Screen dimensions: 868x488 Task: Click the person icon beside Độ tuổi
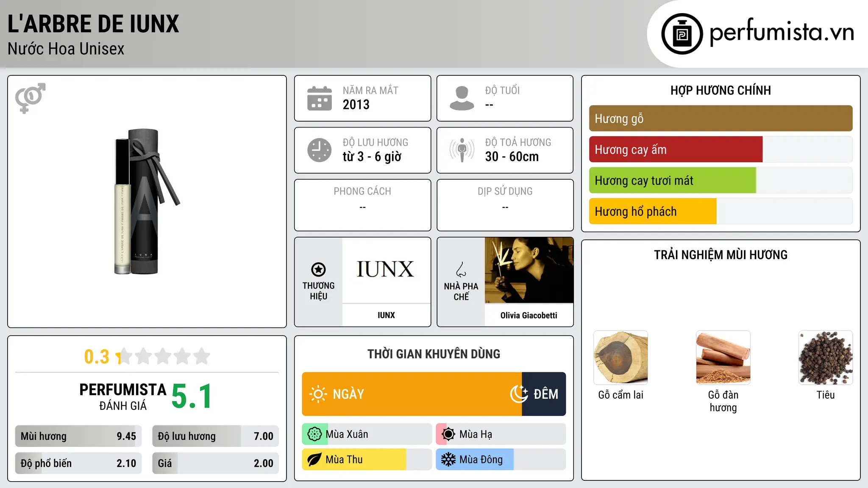pos(462,98)
